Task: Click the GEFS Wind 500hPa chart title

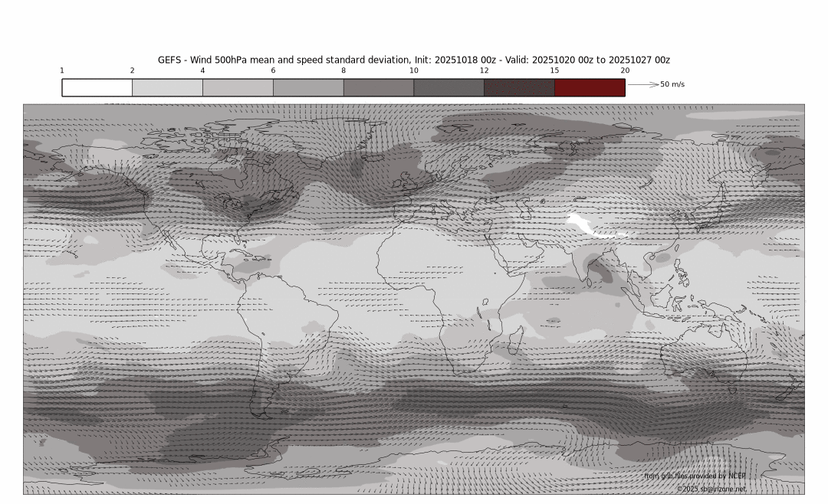Action: (414, 60)
